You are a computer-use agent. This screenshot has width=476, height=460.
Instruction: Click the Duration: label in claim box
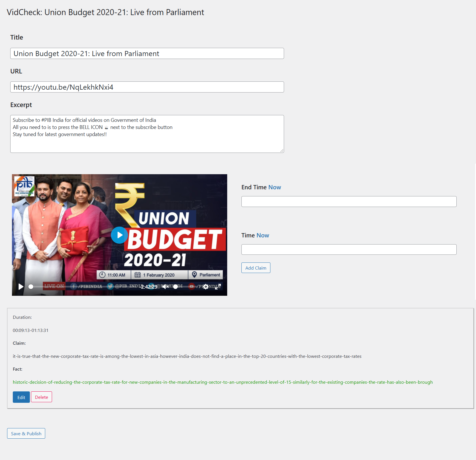pos(22,317)
